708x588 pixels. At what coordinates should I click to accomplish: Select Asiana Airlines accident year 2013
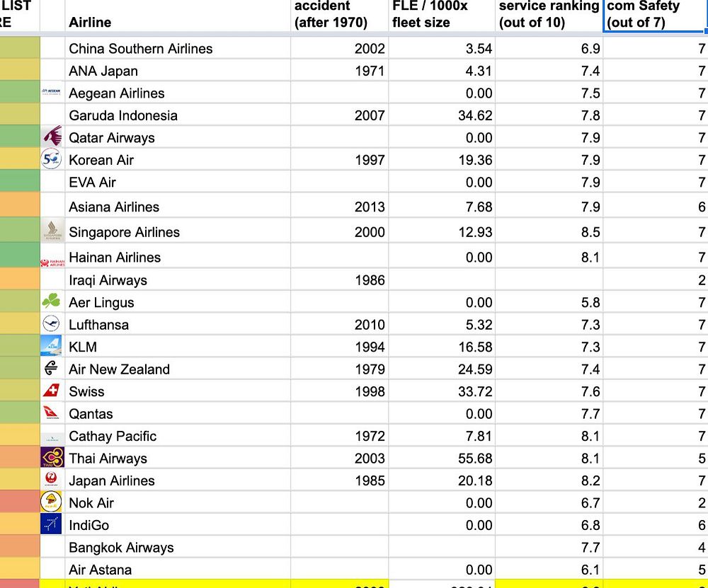click(340, 206)
